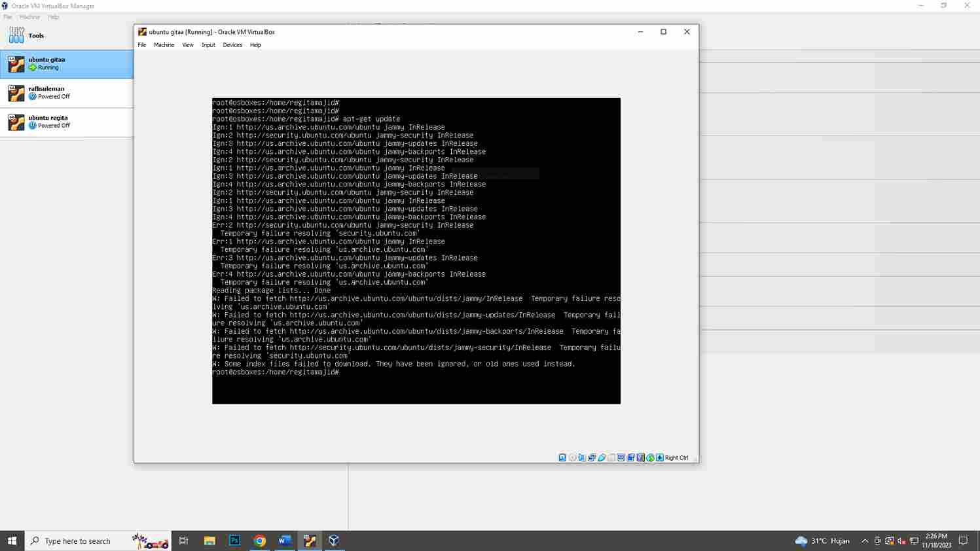Open the Input menu in the VM window
This screenshot has width=980, height=551.
click(x=208, y=45)
